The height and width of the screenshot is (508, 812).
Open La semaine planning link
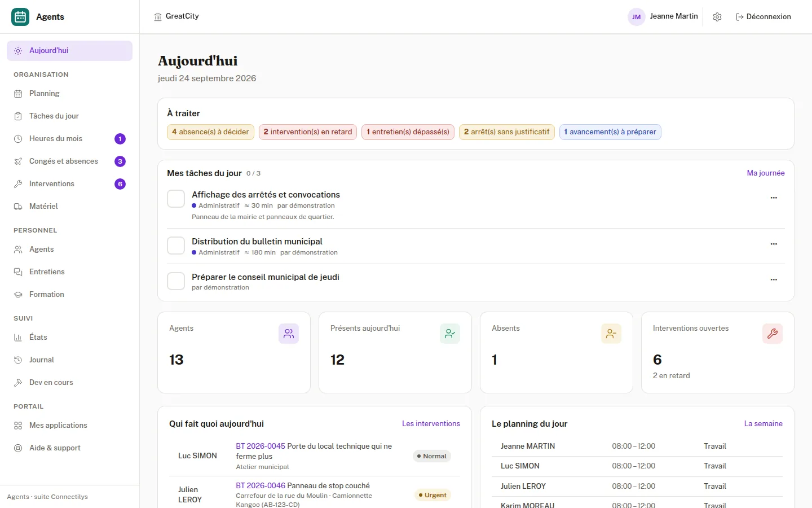[763, 424]
